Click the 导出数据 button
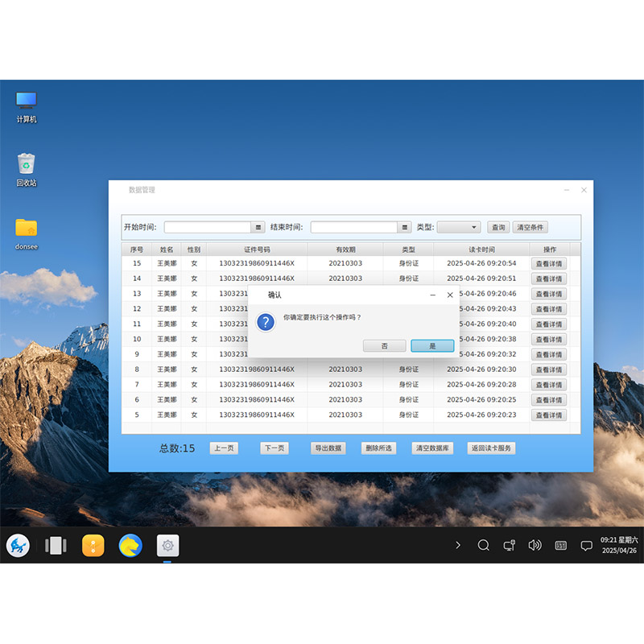The width and height of the screenshot is (644, 644). [328, 448]
